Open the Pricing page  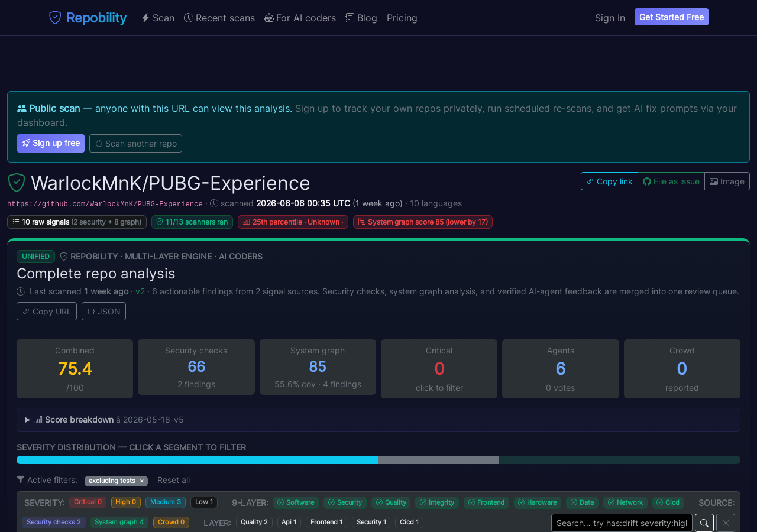[402, 18]
